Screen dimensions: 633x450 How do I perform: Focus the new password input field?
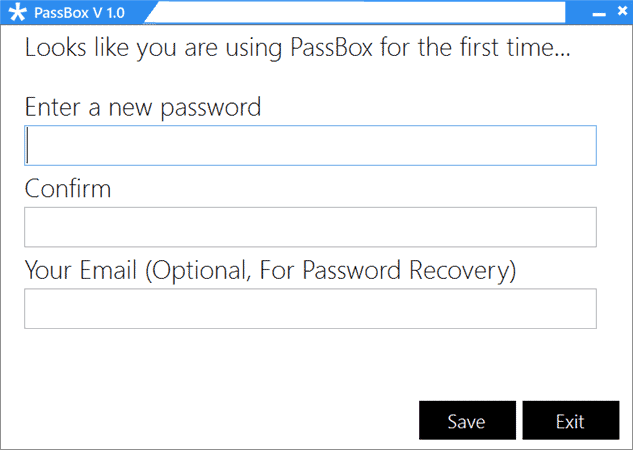point(310,145)
